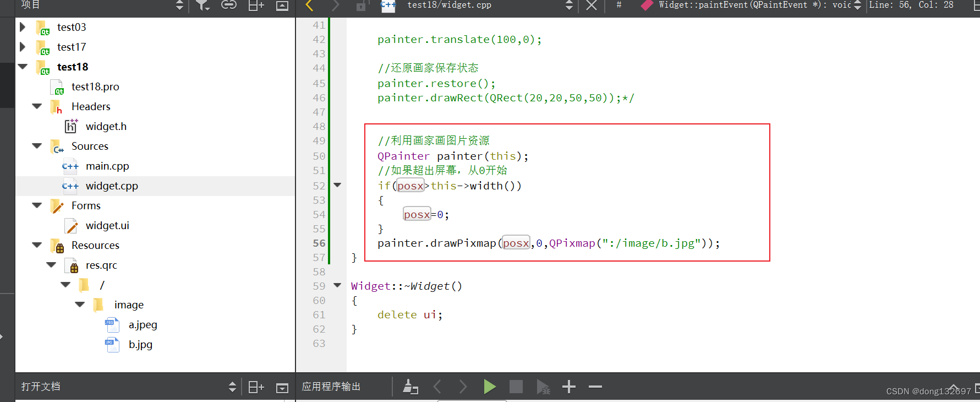Fold the destructor at line 59
980x402 pixels.
(337, 285)
